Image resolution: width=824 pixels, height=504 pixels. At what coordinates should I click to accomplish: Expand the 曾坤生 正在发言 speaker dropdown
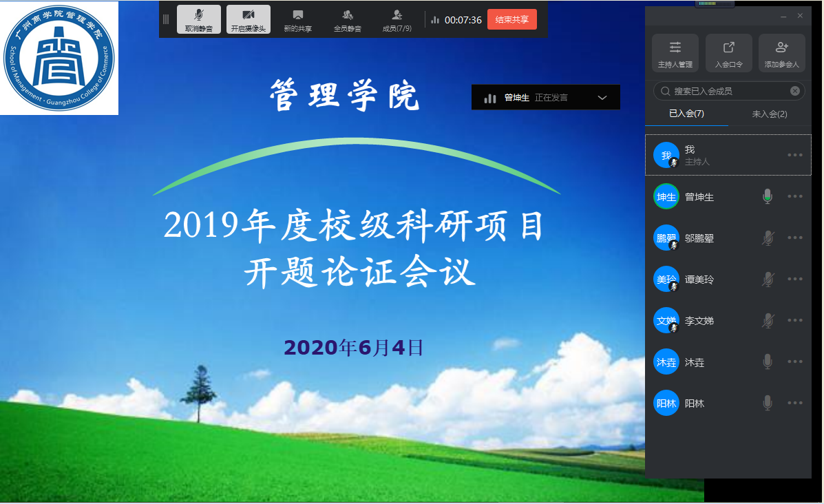[602, 98]
